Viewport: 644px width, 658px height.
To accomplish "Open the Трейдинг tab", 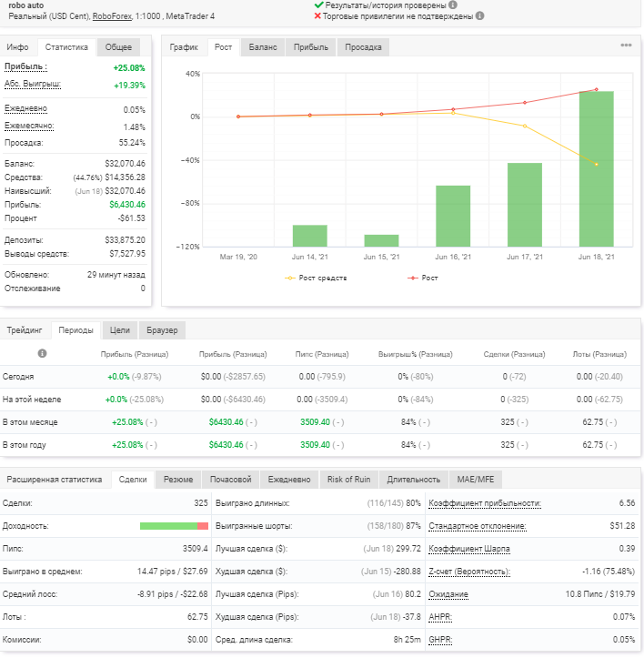I will click(25, 330).
